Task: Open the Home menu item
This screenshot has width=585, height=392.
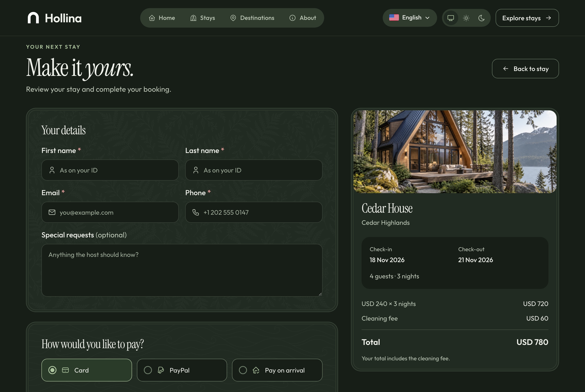Action: (162, 18)
